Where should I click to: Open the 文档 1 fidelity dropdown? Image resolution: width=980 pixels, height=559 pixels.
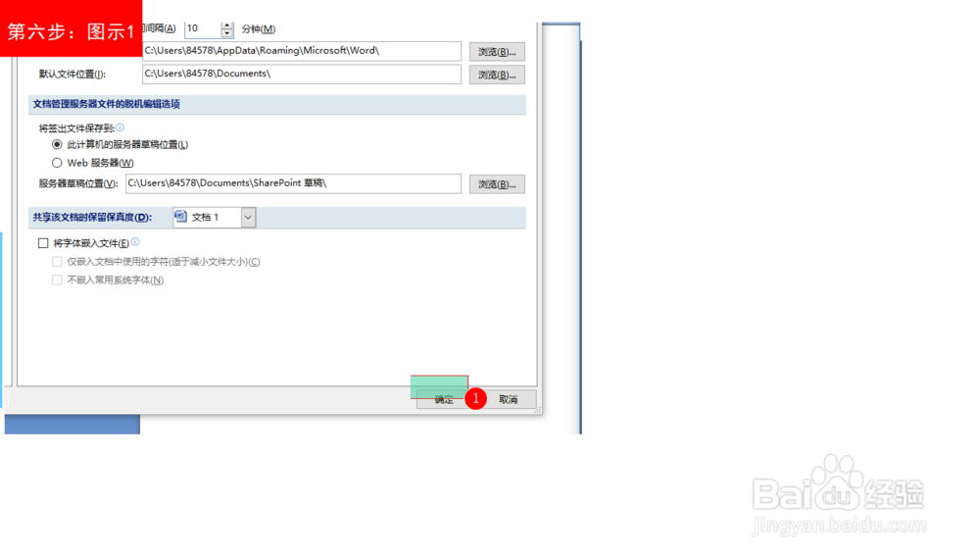click(248, 218)
